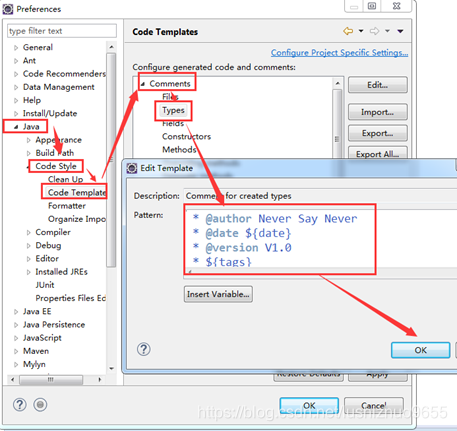The height and width of the screenshot is (431, 457).
Task: Collapse the Comments template category
Action: coord(143,84)
